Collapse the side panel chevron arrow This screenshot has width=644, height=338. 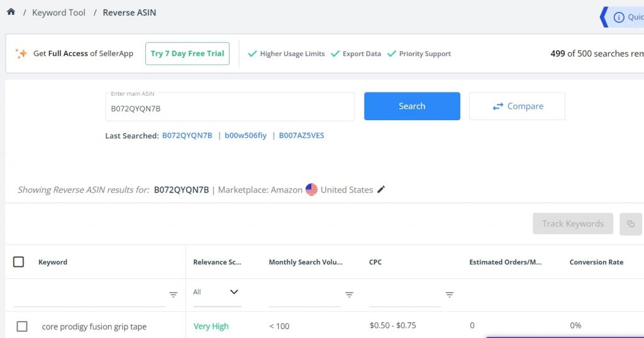[x=604, y=17]
